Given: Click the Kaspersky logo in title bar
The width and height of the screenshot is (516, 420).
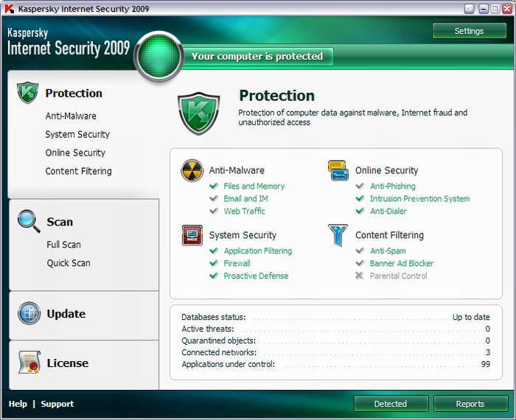Looking at the screenshot, I should click(x=10, y=9).
